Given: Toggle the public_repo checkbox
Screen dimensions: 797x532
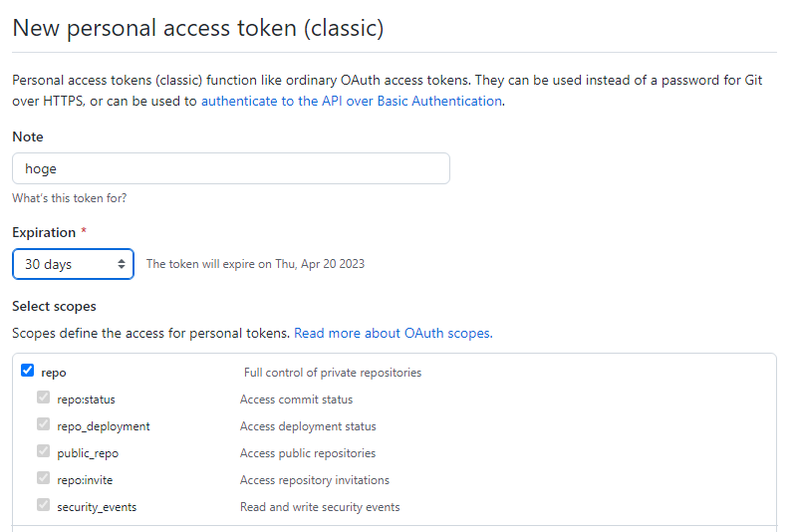Looking at the screenshot, I should point(43,451).
